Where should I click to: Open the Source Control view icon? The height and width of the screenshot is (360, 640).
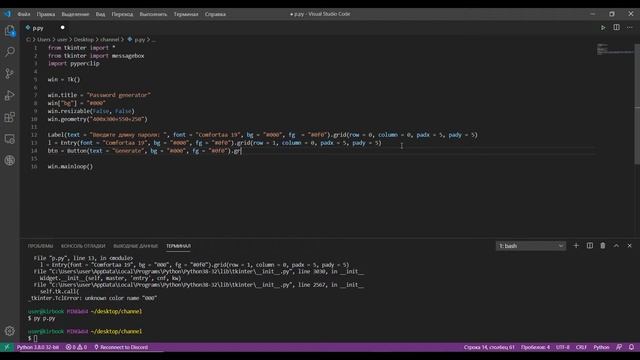pos(10,73)
